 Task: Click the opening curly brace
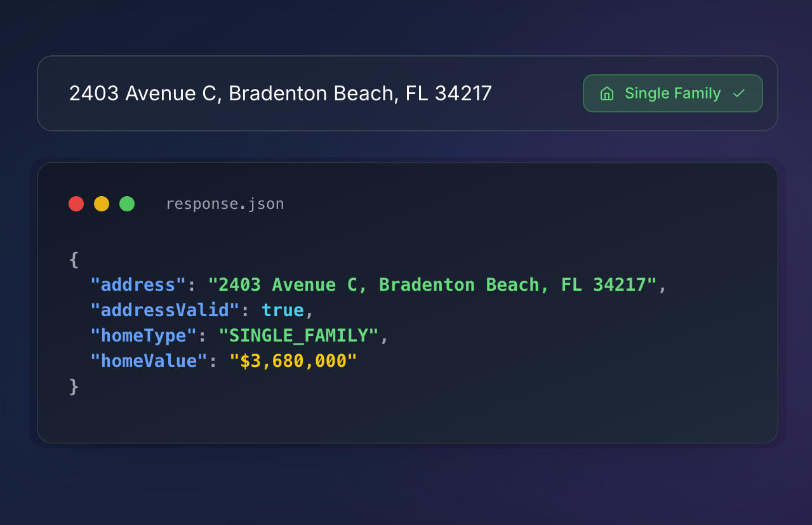tap(74, 260)
